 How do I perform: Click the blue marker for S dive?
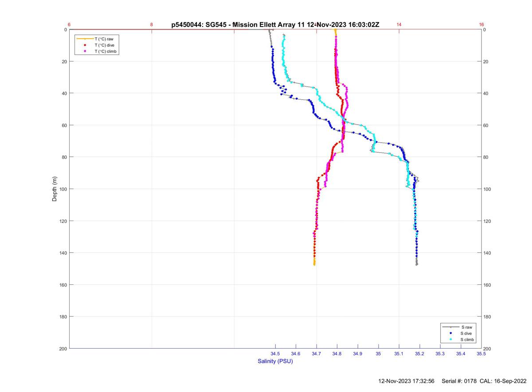point(451,333)
